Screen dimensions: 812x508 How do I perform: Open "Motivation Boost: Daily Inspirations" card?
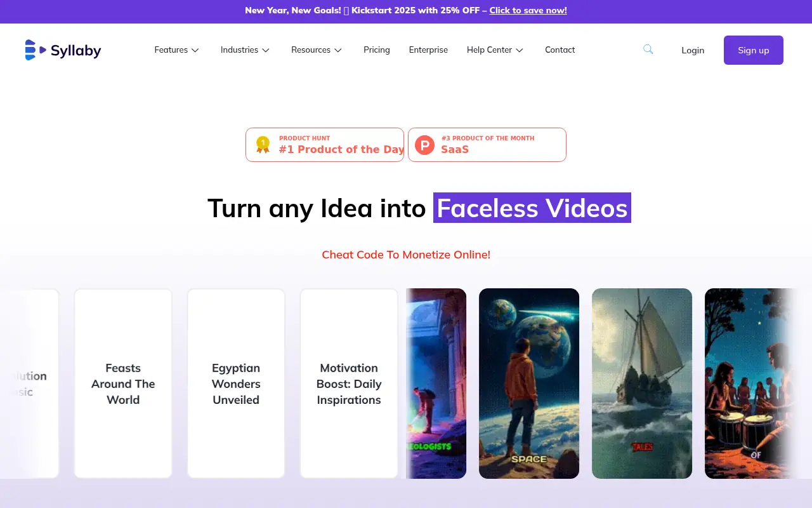pyautogui.click(x=348, y=383)
